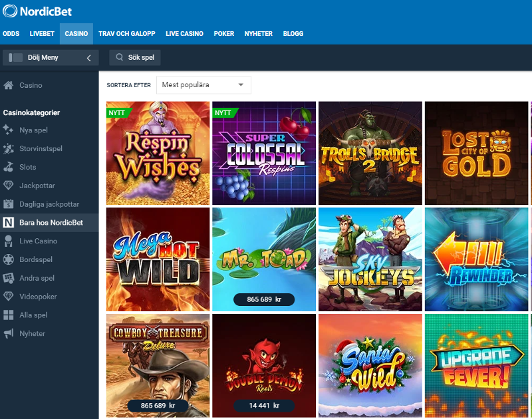Image resolution: width=532 pixels, height=419 pixels.
Task: Open Santa Goes Wild game
Action: 370,365
